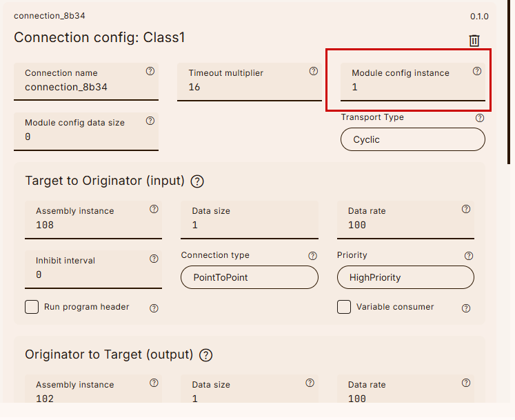Enable the Run program header checkbox
The width and height of the screenshot is (515, 420).
pos(32,307)
